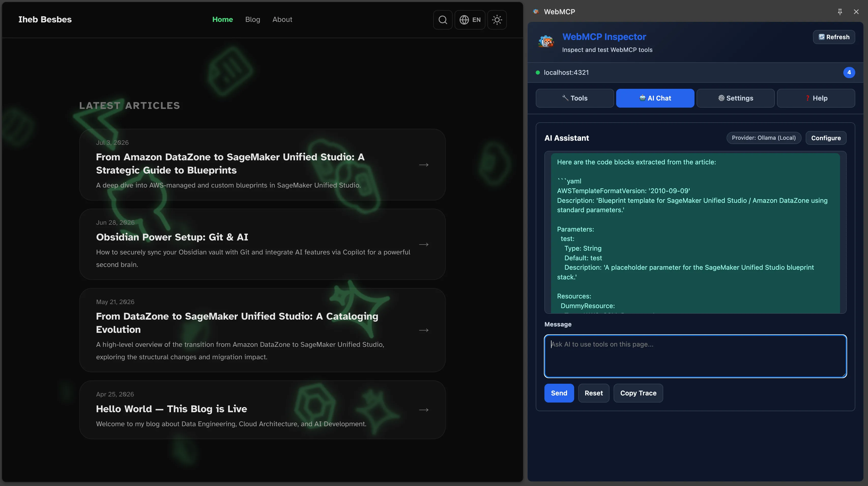Click the blue tool count badge 4
868x486 pixels.
849,73
